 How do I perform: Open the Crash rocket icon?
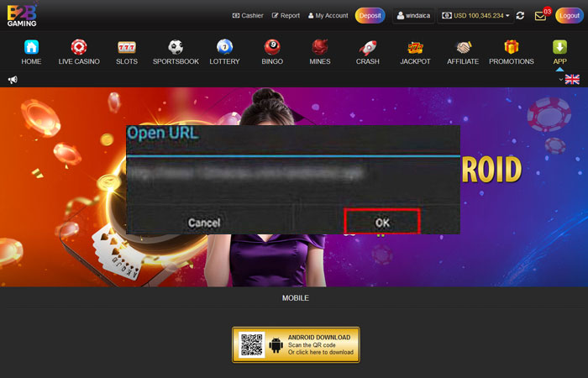click(x=367, y=47)
